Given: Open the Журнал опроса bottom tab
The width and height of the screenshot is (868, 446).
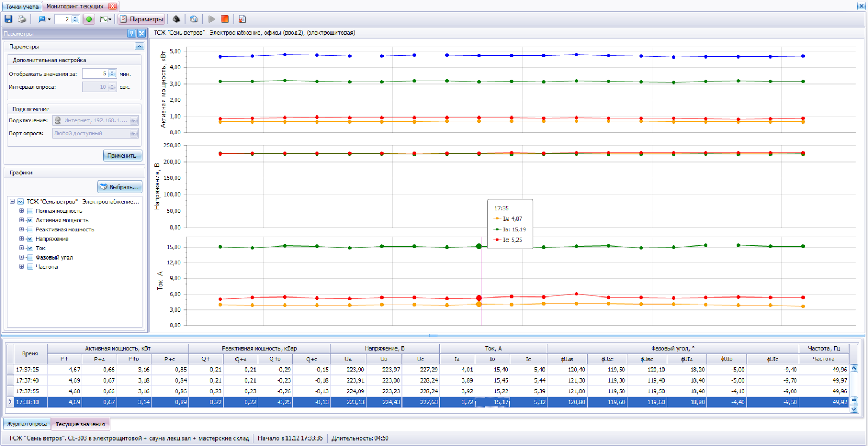Looking at the screenshot, I should point(27,424).
